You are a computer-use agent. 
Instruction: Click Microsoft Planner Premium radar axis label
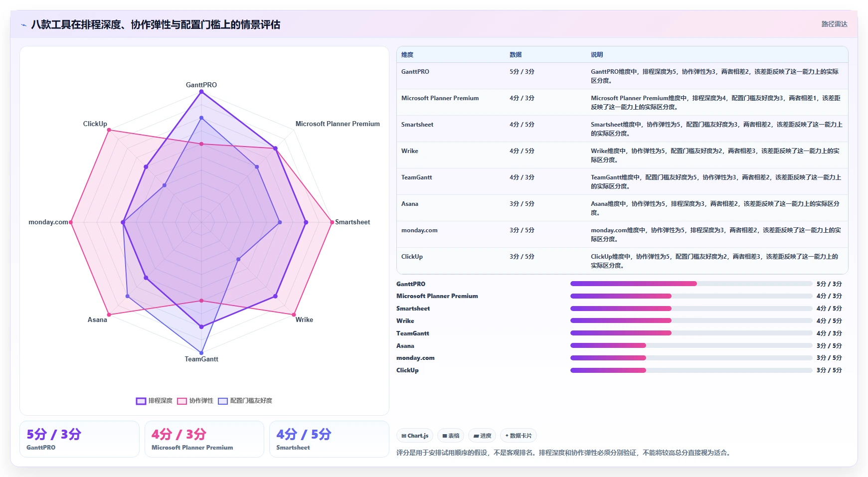coord(338,124)
